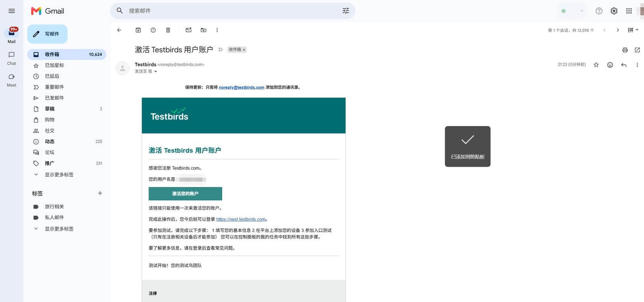Image resolution: width=644 pixels, height=302 pixels.
Task: Show recipient details next to 发送至 我
Action: (156, 72)
